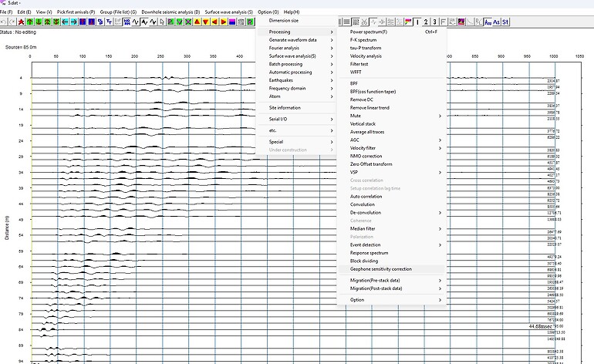Toggle the numbered '2' toolbar button

pos(426,22)
